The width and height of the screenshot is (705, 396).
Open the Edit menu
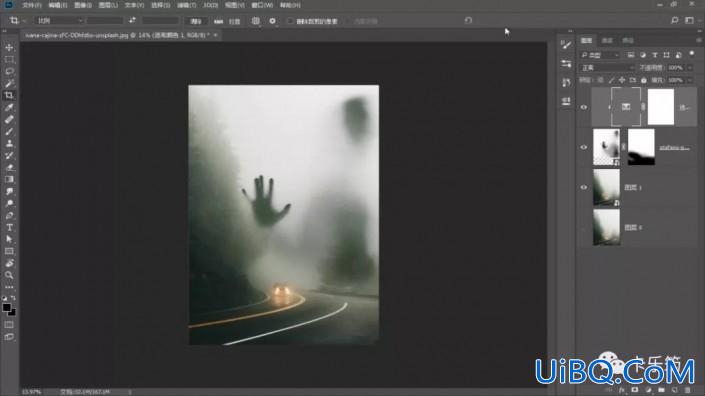point(58,5)
